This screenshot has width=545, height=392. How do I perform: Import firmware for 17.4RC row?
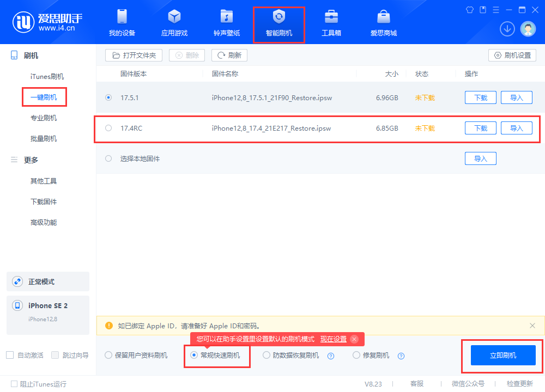pyautogui.click(x=517, y=128)
